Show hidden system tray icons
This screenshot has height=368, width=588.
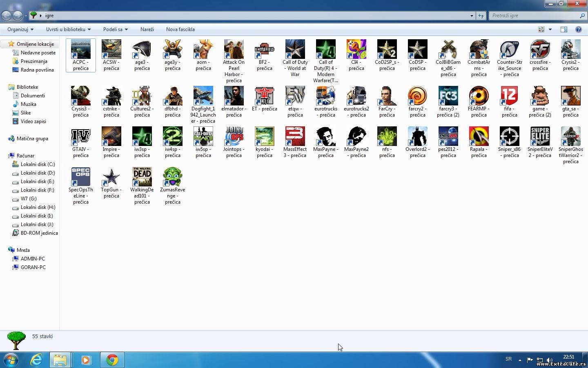pos(520,360)
